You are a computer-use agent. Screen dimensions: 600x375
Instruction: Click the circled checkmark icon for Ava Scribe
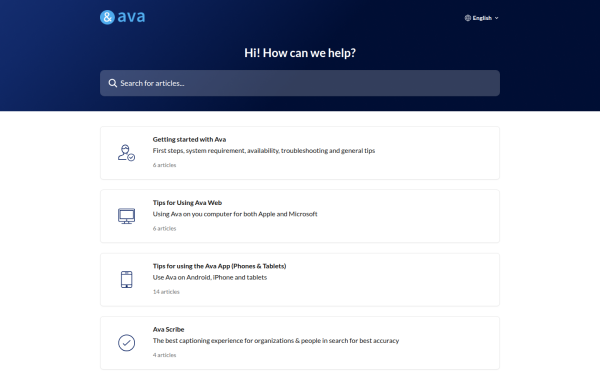(126, 342)
